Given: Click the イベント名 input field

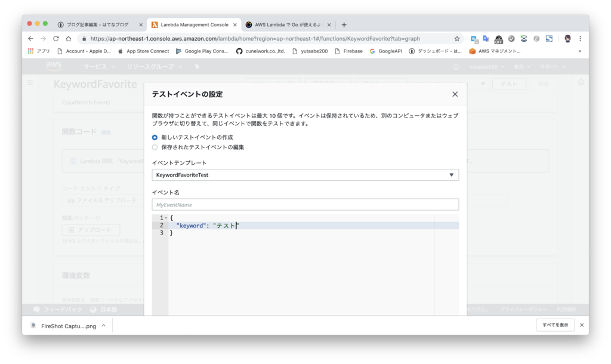Looking at the screenshot, I should (305, 205).
